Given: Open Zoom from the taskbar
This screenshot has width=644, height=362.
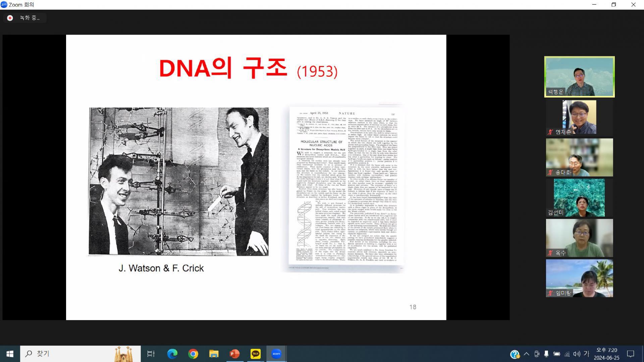Looking at the screenshot, I should 276,353.
